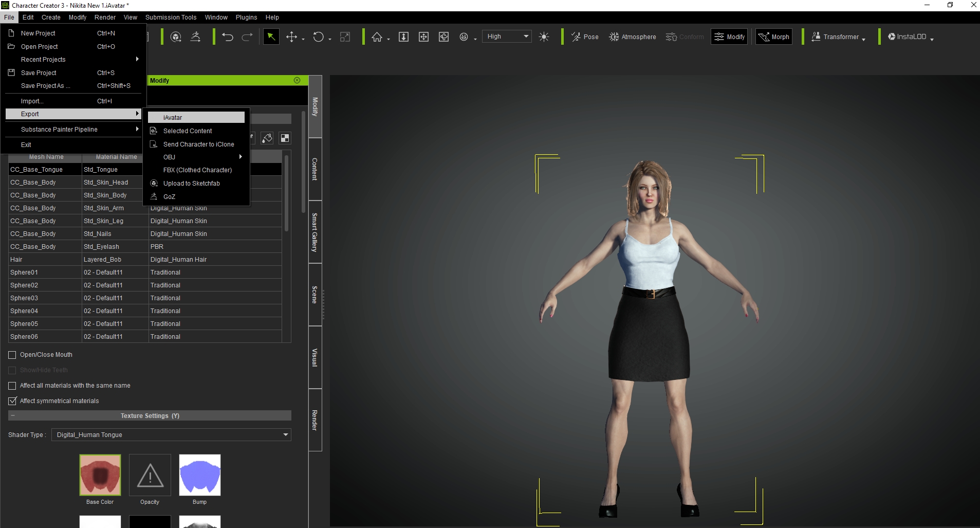The image size is (980, 528).
Task: Expand the Recent Projects submenu
Action: [73, 59]
